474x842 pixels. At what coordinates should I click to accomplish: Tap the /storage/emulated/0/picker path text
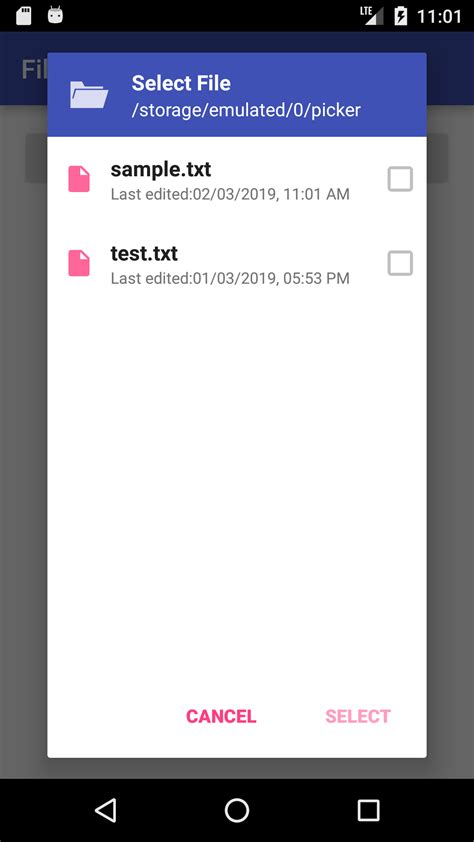pyautogui.click(x=246, y=110)
